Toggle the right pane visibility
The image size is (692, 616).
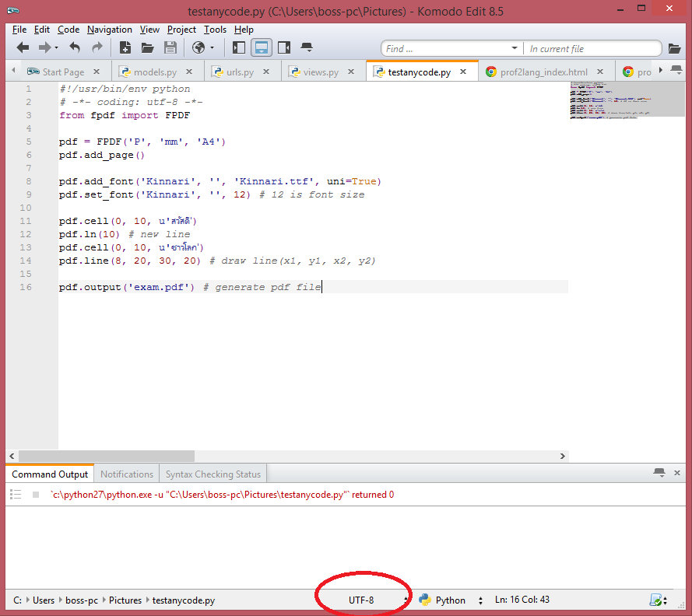point(284,47)
